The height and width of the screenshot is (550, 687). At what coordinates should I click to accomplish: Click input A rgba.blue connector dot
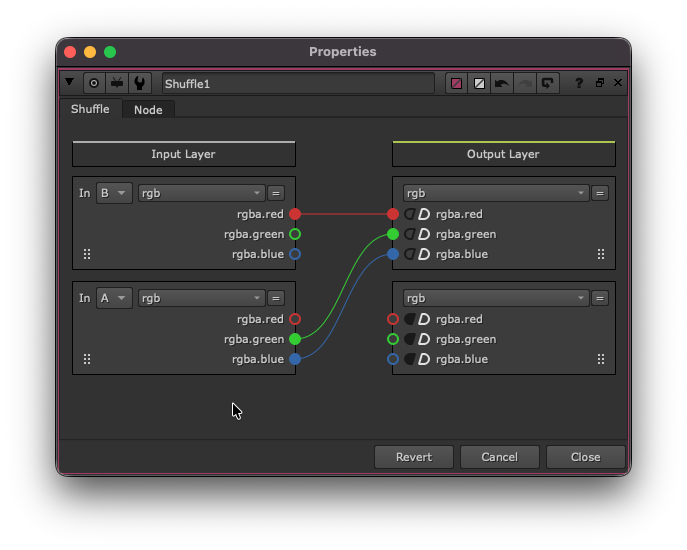click(x=295, y=359)
